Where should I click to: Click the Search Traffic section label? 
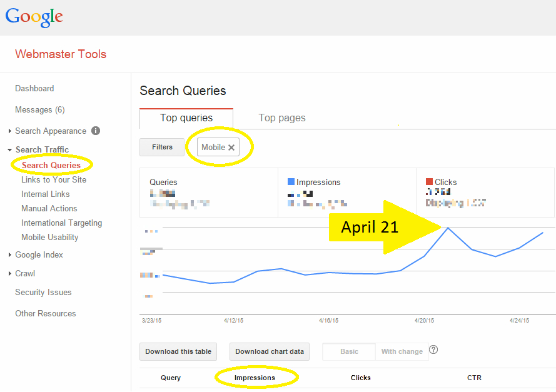(x=42, y=150)
